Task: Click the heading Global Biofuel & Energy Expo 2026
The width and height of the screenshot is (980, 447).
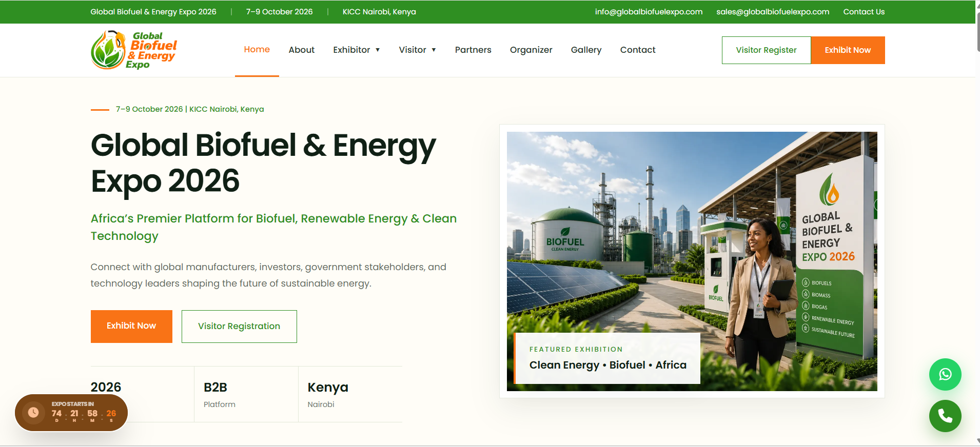Action: tap(263, 163)
